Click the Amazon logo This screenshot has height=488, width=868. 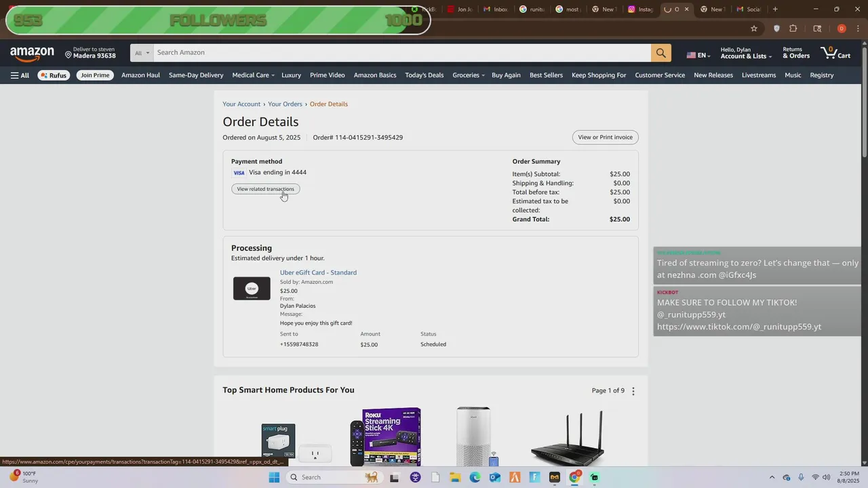pyautogui.click(x=32, y=54)
